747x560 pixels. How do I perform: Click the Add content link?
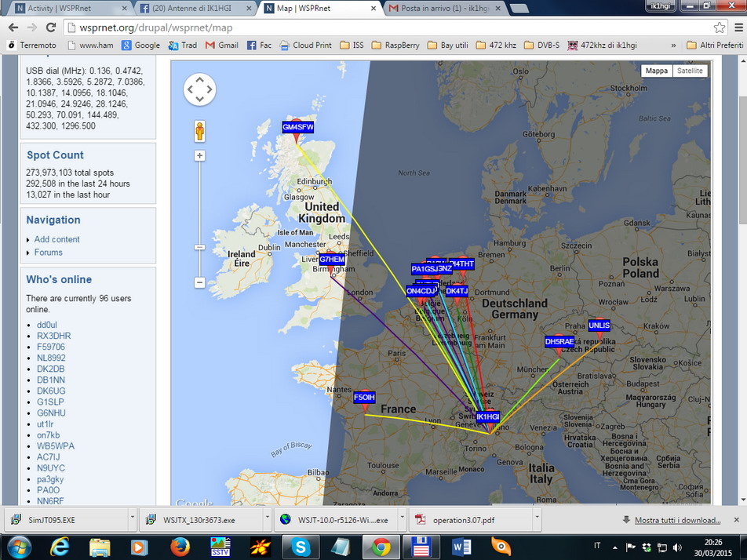coord(56,239)
